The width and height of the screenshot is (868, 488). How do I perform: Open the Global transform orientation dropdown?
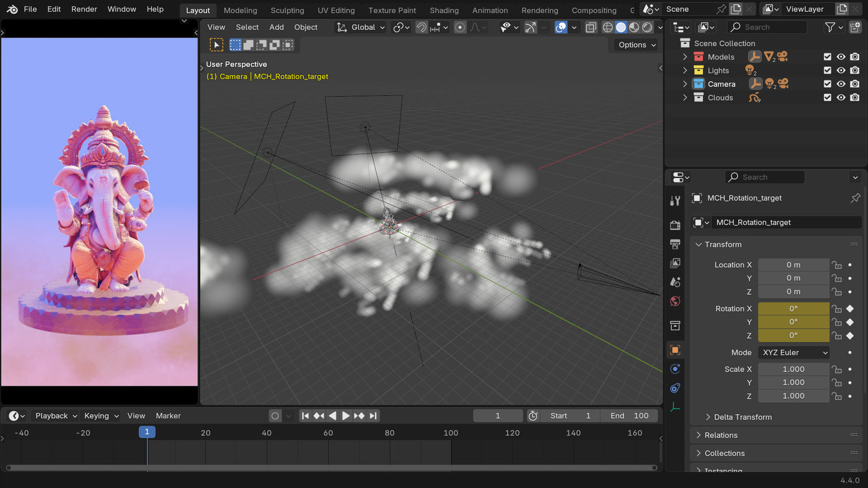[x=360, y=27]
